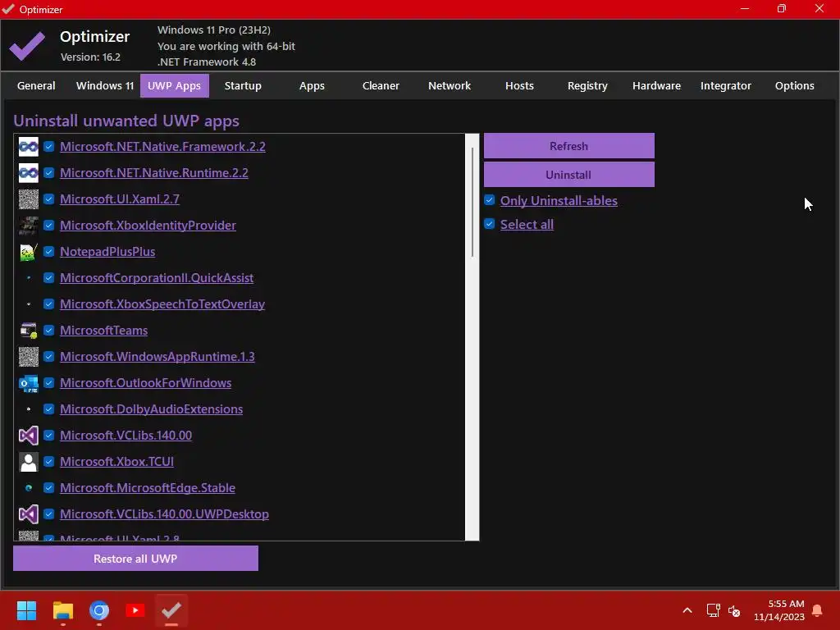Screen dimensions: 840x630
Task: Click the Microsoft.UI.Xaml.2.7 app icon
Action: click(x=29, y=199)
